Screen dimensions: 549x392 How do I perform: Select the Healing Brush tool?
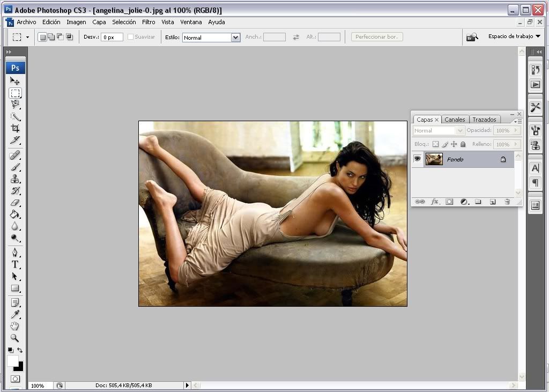[14, 155]
